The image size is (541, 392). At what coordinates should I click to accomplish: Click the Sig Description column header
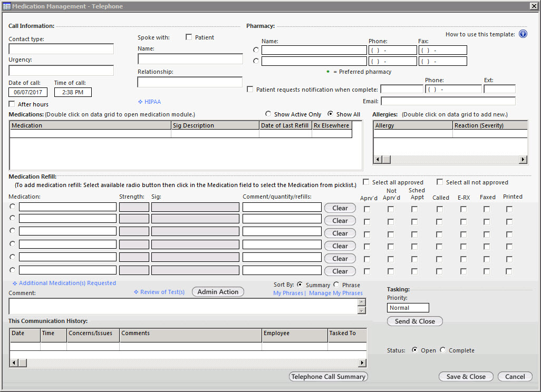[x=215, y=125]
